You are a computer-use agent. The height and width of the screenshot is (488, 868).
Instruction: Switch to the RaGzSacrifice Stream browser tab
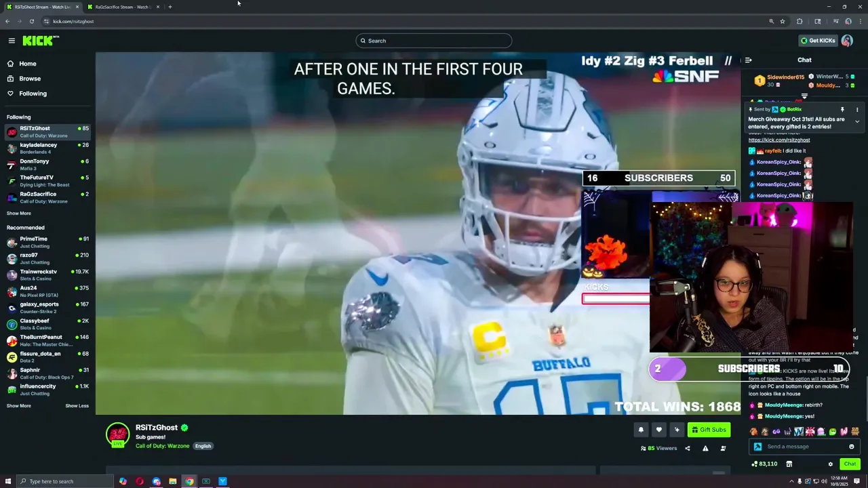[123, 7]
